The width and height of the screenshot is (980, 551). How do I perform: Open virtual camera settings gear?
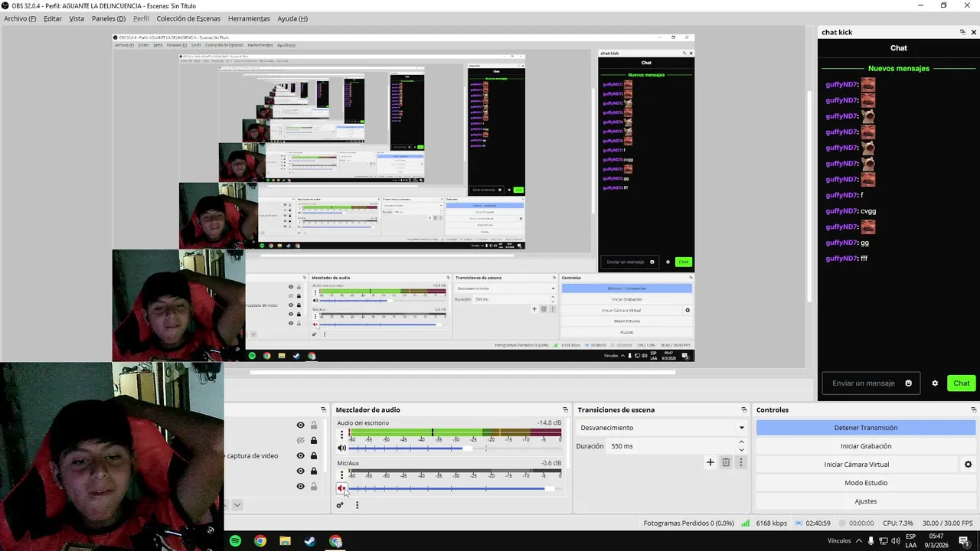[968, 465]
